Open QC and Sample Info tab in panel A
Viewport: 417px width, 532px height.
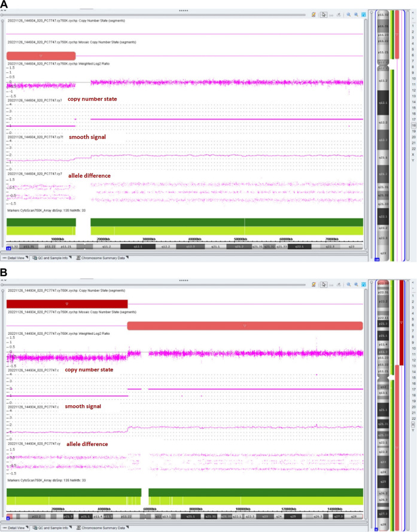pyautogui.click(x=52, y=258)
